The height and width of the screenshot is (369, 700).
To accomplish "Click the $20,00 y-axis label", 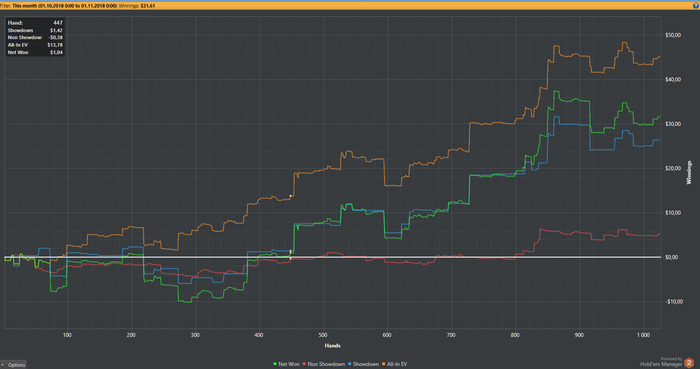I will click(x=673, y=168).
